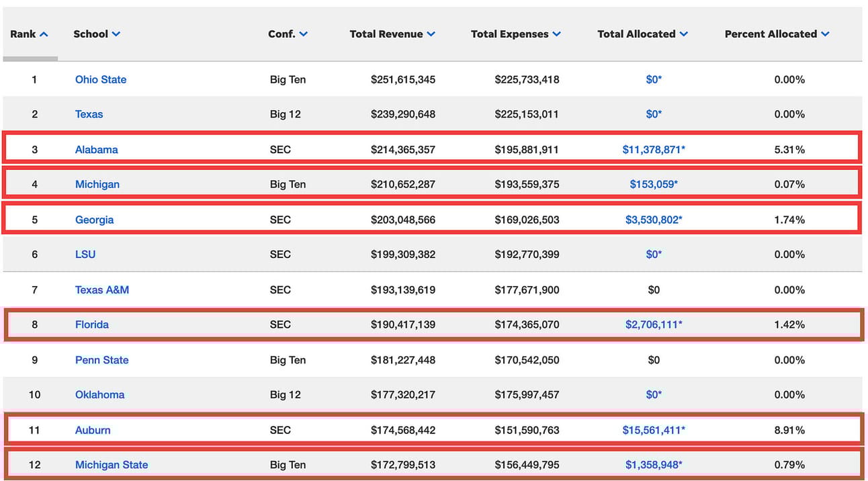
Task: Open the Ohio State school link
Action: point(101,79)
